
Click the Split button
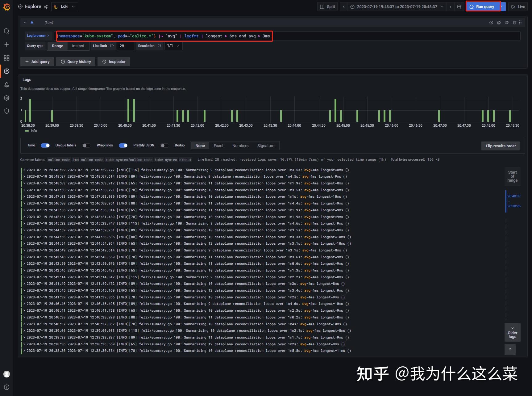(328, 7)
